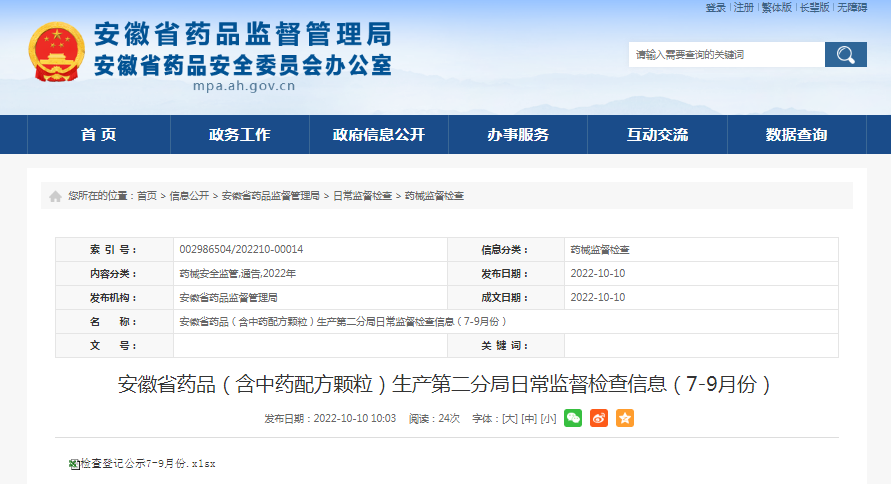Click the keyword search input field
Image resolution: width=891 pixels, height=484 pixels.
pyautogui.click(x=727, y=55)
